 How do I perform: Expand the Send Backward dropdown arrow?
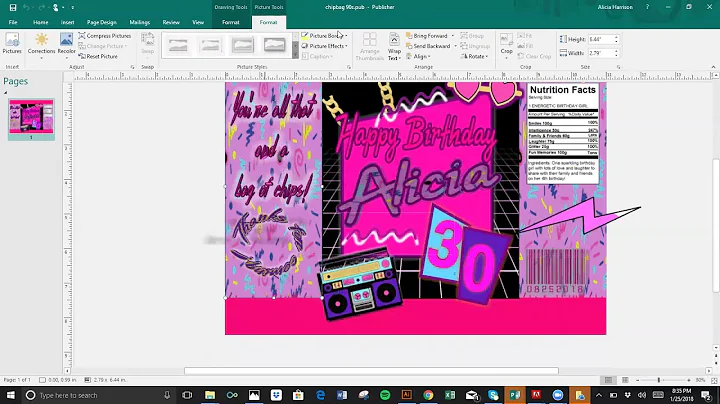point(456,46)
